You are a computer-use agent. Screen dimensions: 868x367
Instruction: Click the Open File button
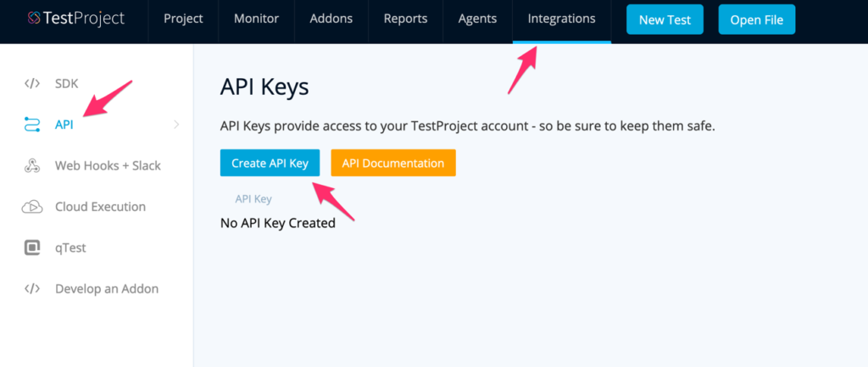click(x=757, y=19)
